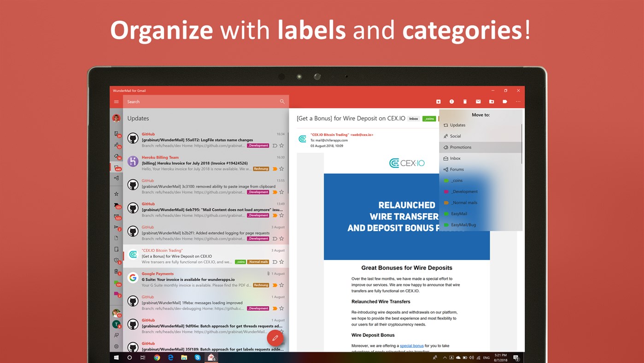Open the special bonus link in email

coord(411,345)
